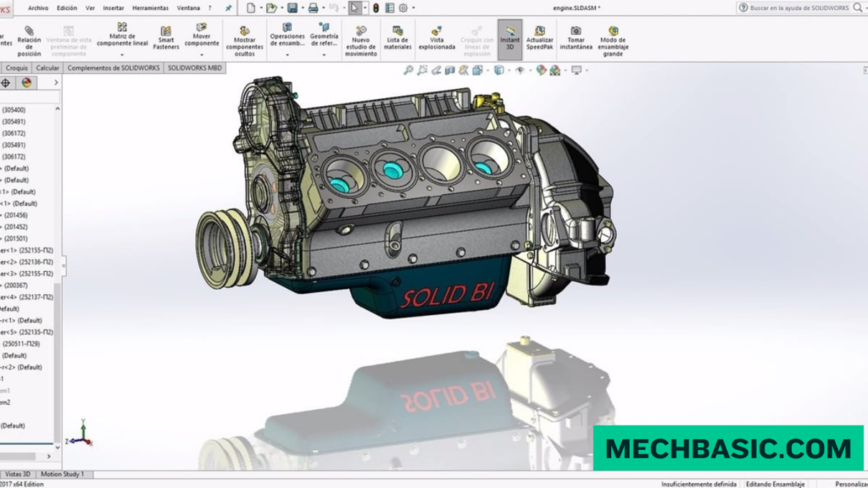
Task: Start a Nuevo estudio de movimiento
Action: tap(361, 41)
